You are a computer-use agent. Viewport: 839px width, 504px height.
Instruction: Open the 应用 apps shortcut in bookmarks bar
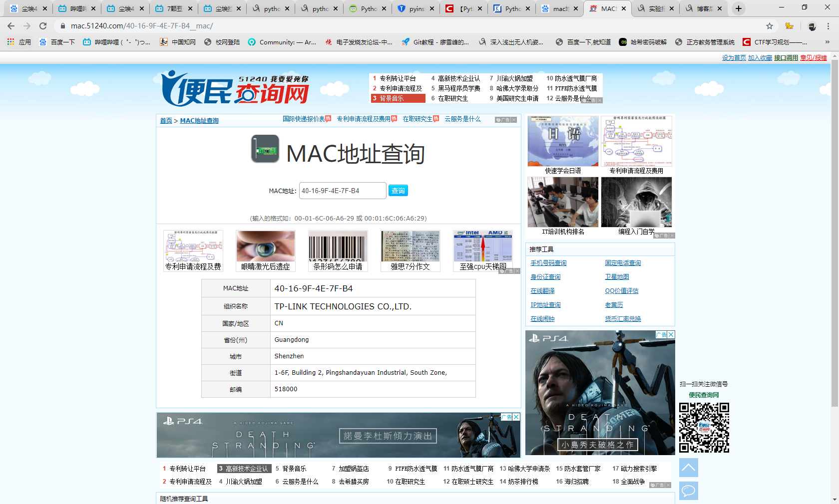19,42
